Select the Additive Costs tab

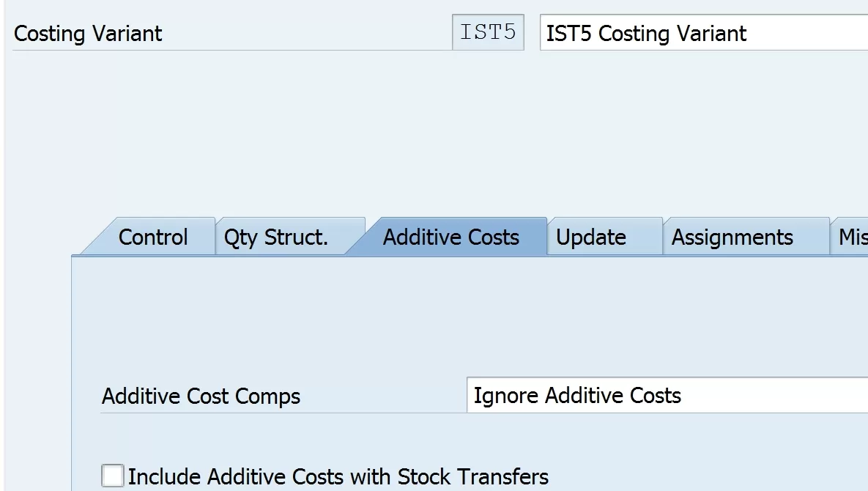tap(450, 237)
